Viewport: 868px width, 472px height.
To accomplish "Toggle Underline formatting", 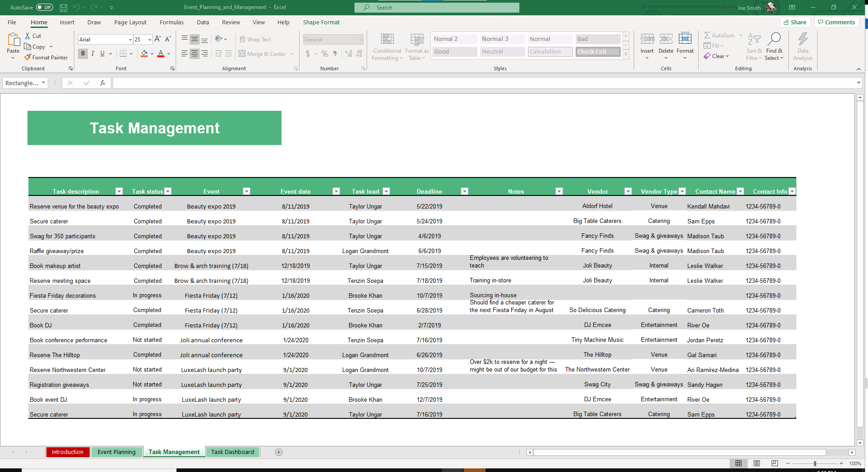I will tap(102, 54).
